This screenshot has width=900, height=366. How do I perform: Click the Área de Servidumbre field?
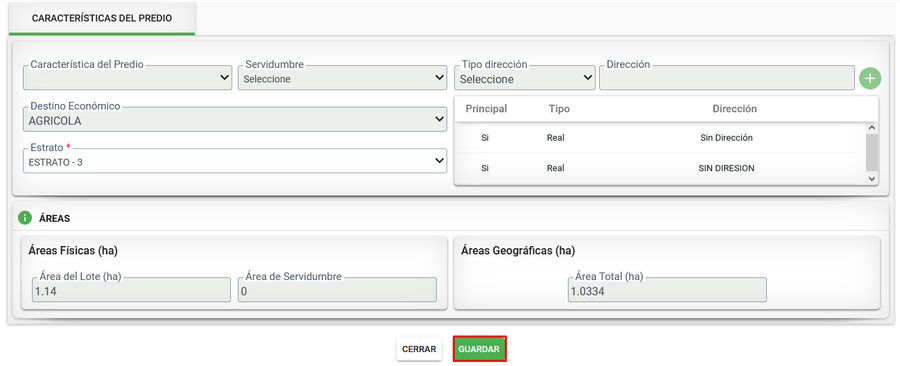click(338, 290)
